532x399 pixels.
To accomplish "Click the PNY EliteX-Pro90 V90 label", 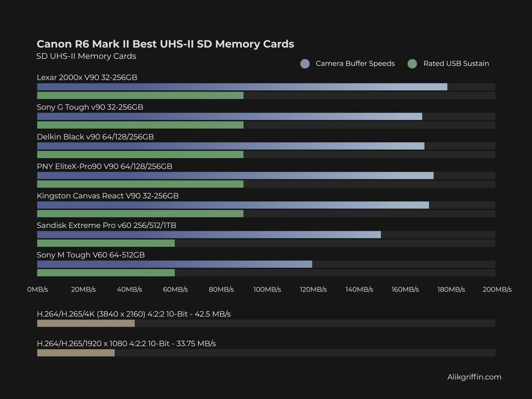I will click(x=105, y=167).
